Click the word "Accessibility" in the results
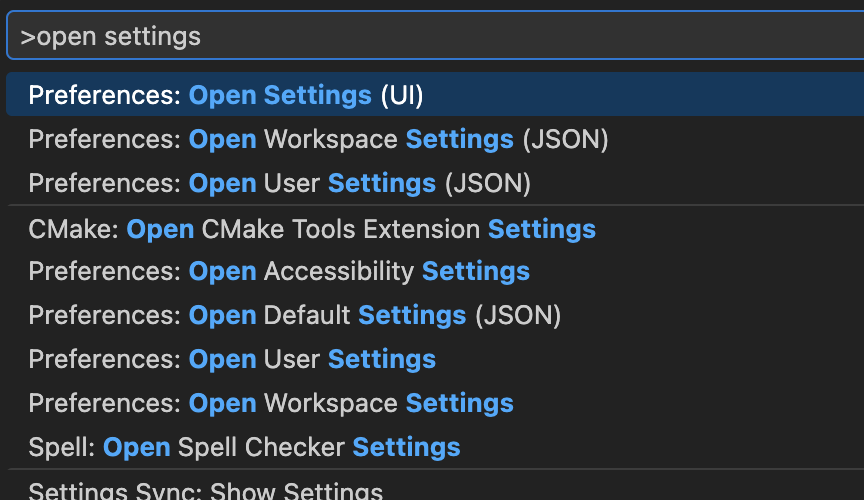The width and height of the screenshot is (864, 500). click(x=339, y=271)
